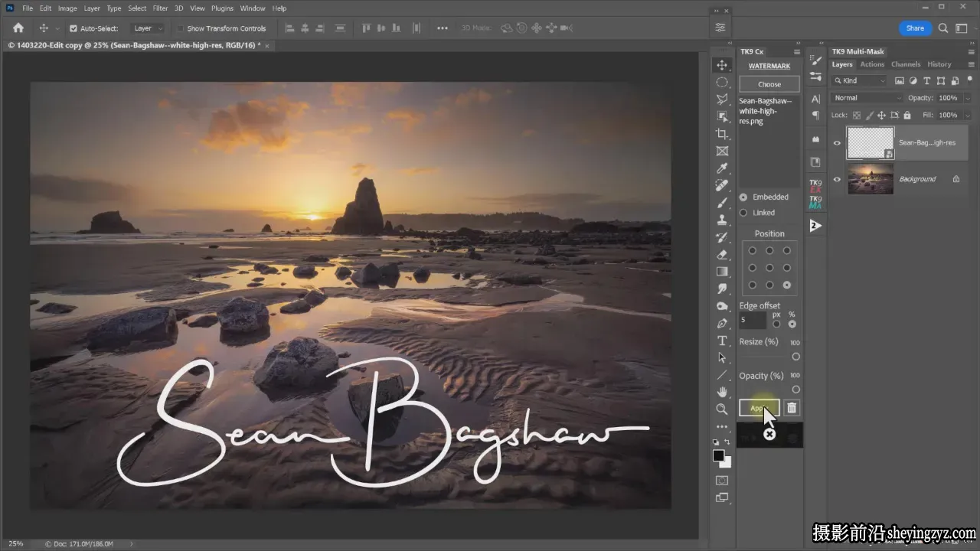The width and height of the screenshot is (980, 551).
Task: Hide the Sean-Bag...igh-res layer
Action: point(837,142)
